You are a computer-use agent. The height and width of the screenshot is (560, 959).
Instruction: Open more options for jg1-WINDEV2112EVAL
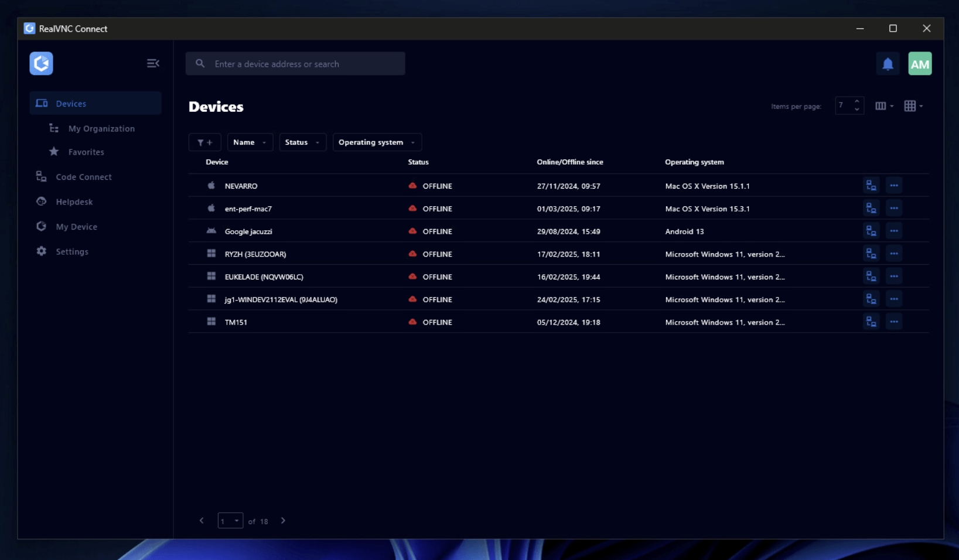point(894,299)
